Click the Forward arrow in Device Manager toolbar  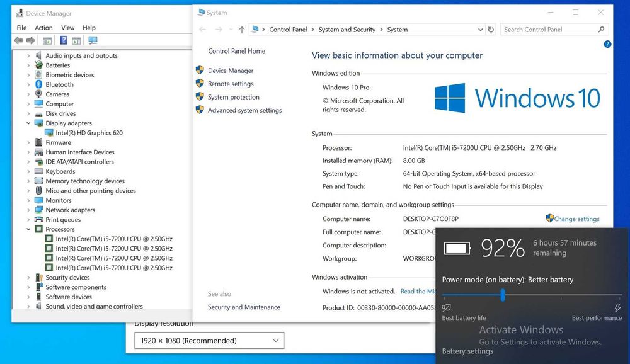pos(31,40)
